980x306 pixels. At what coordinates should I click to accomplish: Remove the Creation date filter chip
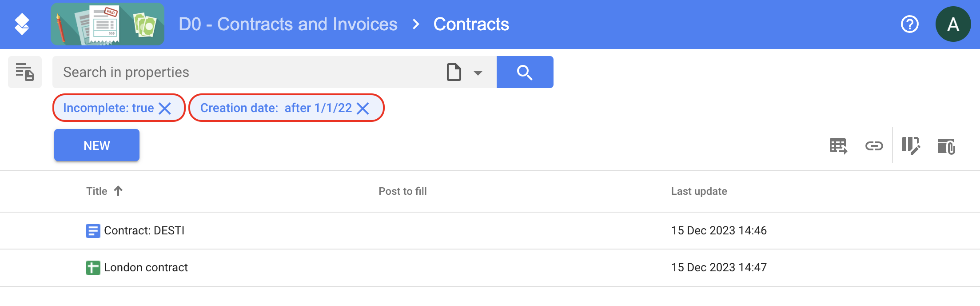[x=363, y=108]
